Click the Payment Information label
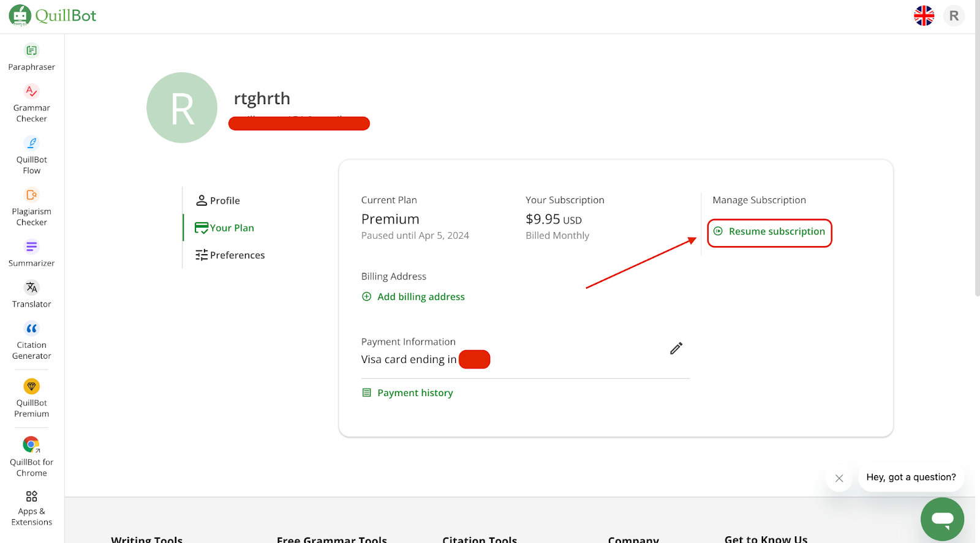 (x=409, y=342)
